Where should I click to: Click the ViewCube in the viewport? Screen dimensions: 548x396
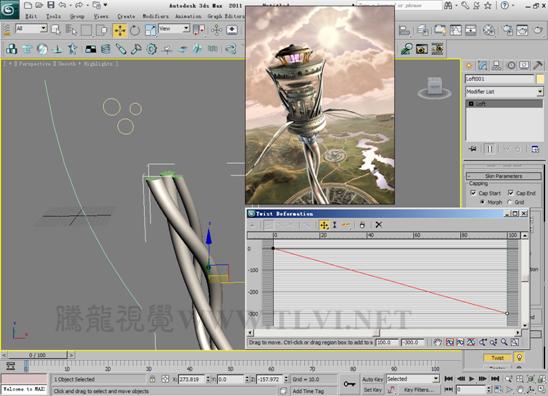434,87
